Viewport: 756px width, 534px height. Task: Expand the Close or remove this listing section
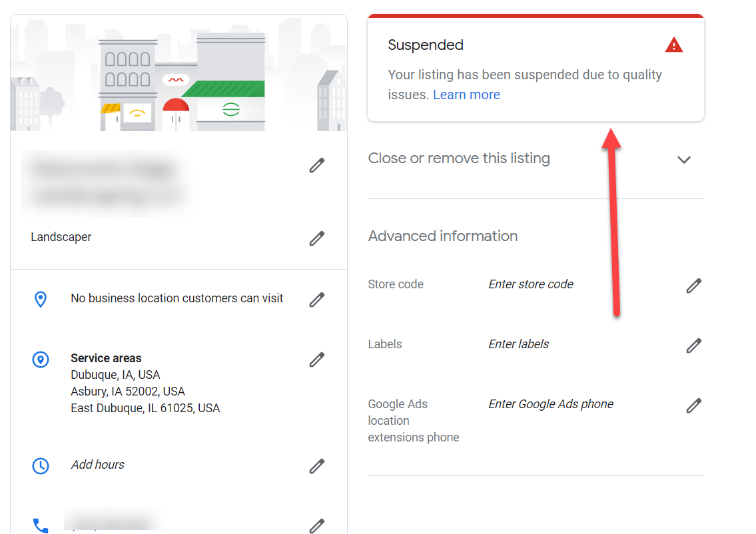click(x=684, y=159)
